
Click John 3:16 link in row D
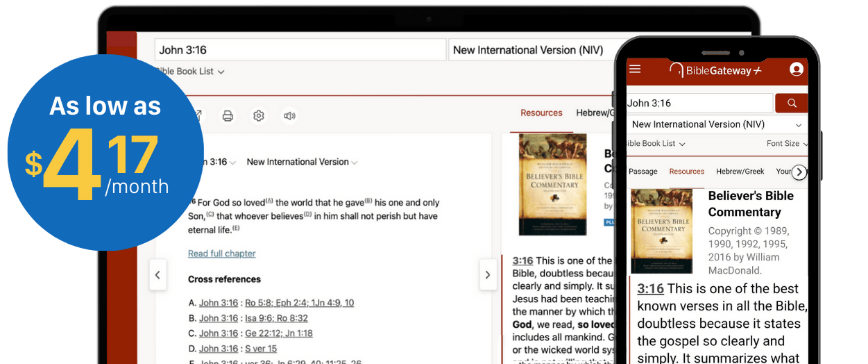[x=219, y=349]
